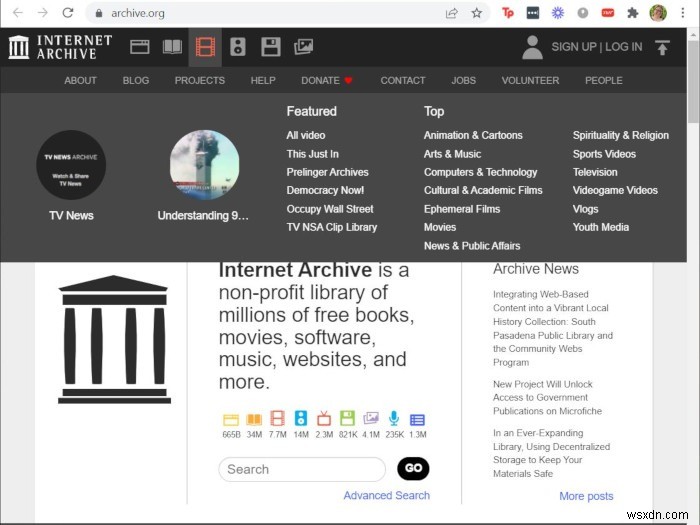This screenshot has width=700, height=525.
Task: Open the Chrome profile avatar
Action: pyautogui.click(x=658, y=13)
